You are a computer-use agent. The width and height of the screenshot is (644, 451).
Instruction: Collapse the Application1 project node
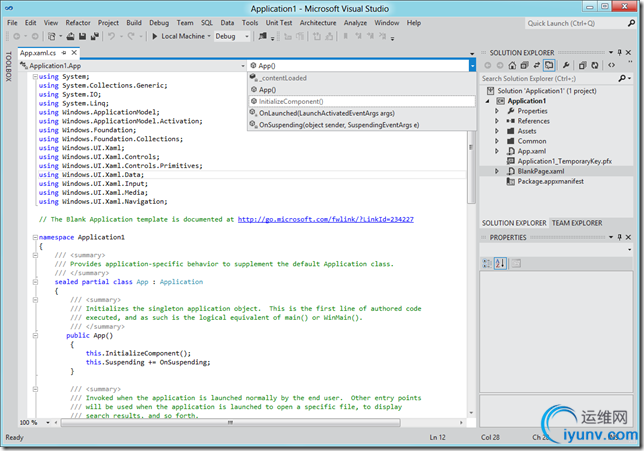pyautogui.click(x=488, y=101)
